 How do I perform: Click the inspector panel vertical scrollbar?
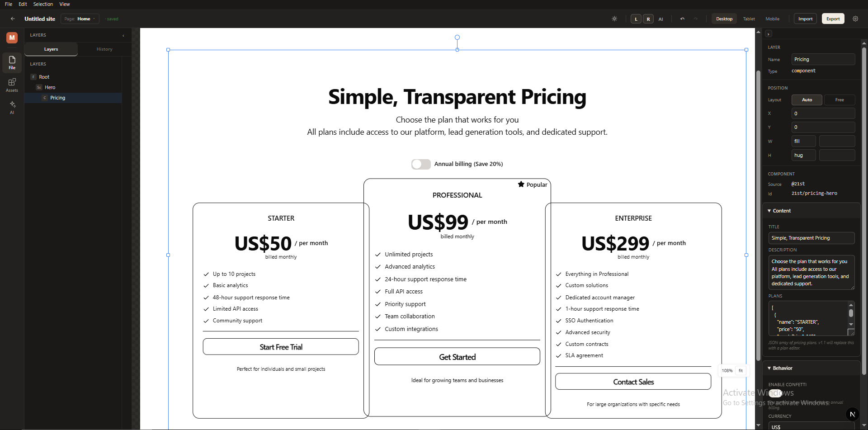(864, 210)
